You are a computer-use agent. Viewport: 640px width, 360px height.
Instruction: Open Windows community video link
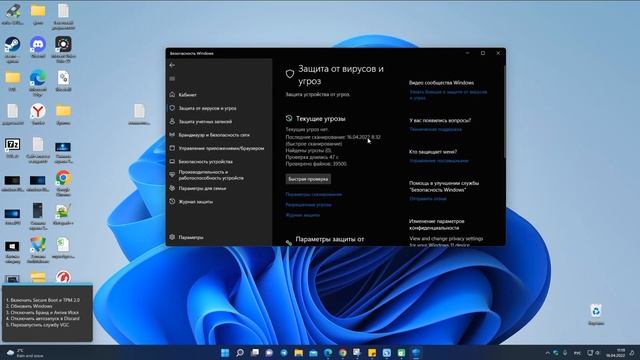448,95
